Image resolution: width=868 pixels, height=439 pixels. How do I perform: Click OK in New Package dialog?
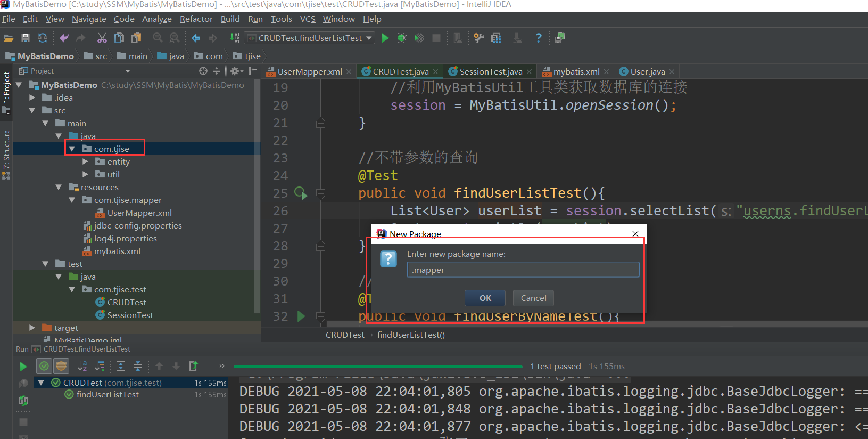click(485, 298)
